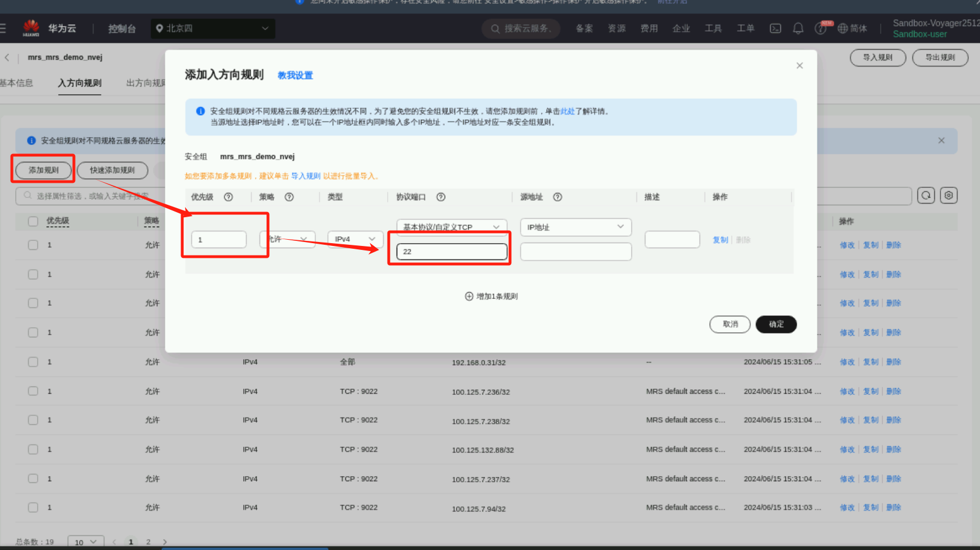Open the 备案 menu in the top bar
This screenshot has height=550, width=980.
584,28
